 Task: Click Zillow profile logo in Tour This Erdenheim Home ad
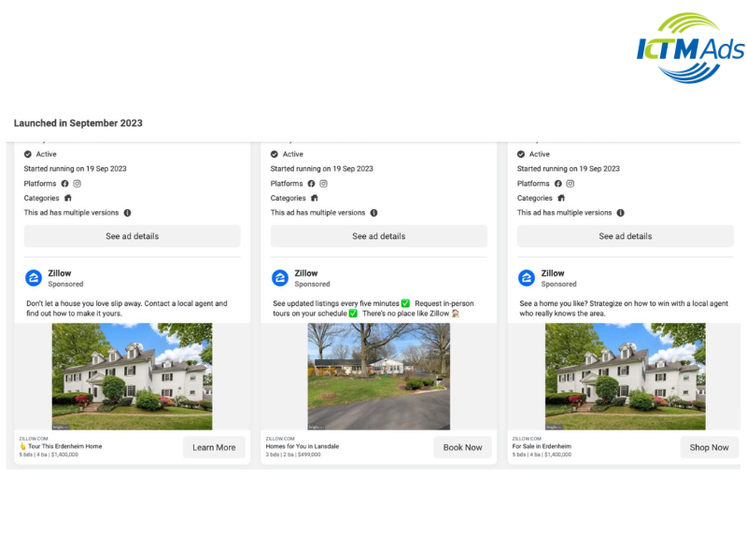[x=34, y=277]
